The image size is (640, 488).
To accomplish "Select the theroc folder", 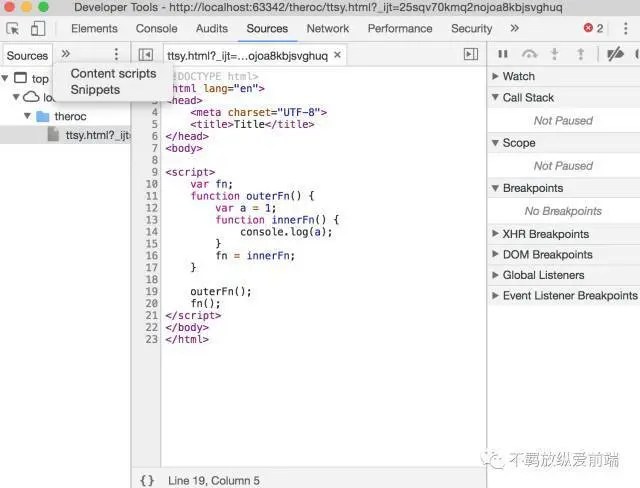I will point(70,117).
